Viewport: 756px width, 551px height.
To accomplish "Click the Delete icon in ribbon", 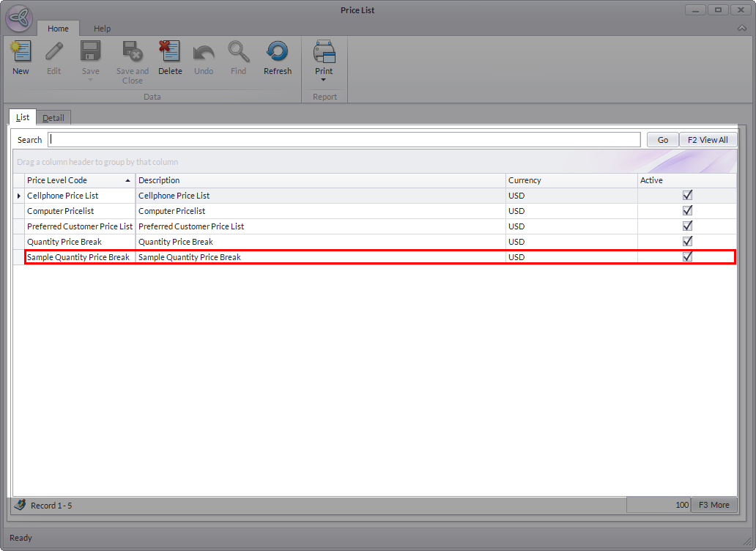I will (170, 52).
